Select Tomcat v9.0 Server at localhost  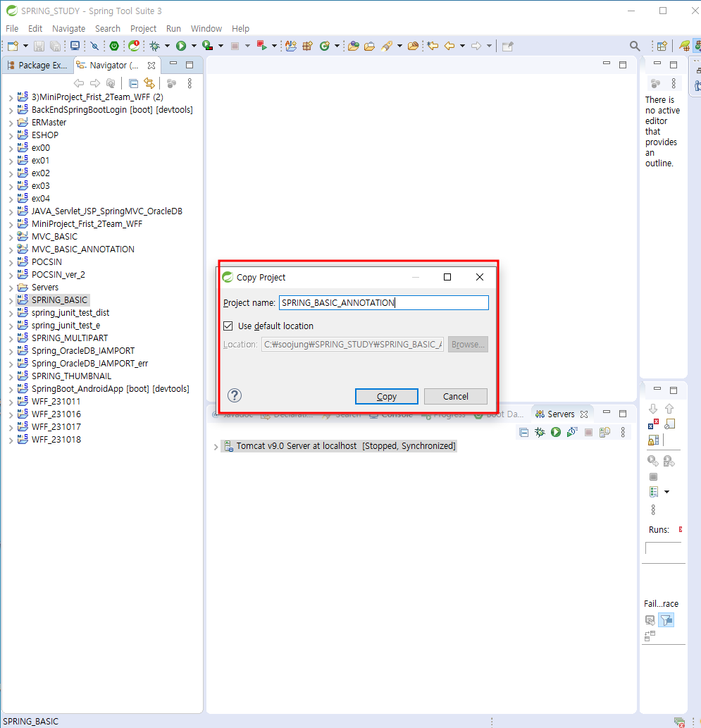click(x=340, y=446)
